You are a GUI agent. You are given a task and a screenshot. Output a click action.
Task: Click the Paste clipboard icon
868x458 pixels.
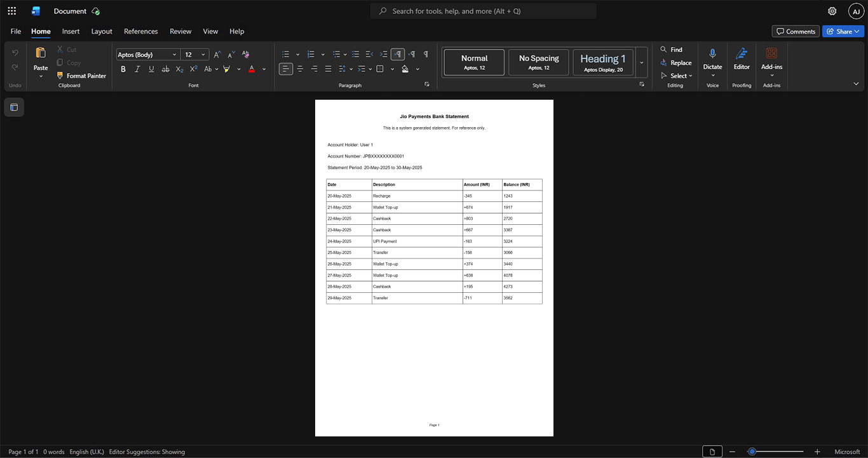pos(41,53)
